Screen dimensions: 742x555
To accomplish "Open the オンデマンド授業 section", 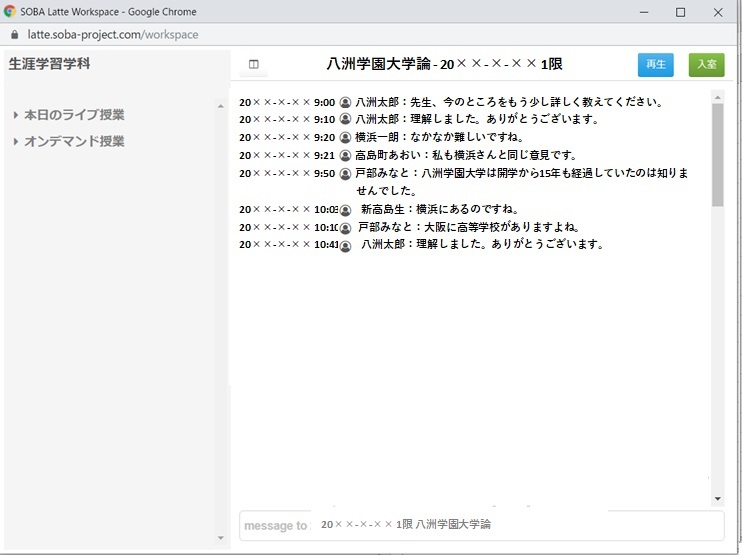I will point(74,141).
